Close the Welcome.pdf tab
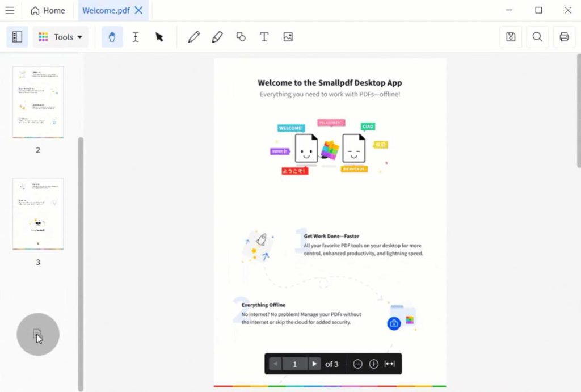The image size is (581, 392). [138, 10]
